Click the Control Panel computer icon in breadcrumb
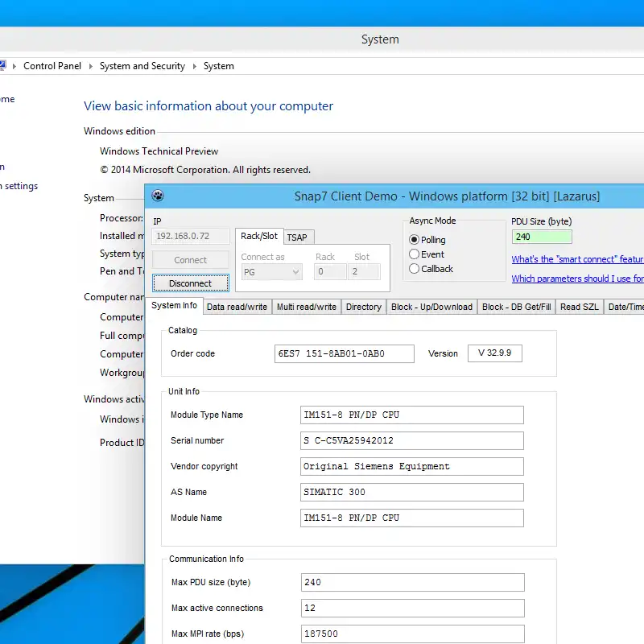Image resolution: width=644 pixels, height=644 pixels. point(2,65)
